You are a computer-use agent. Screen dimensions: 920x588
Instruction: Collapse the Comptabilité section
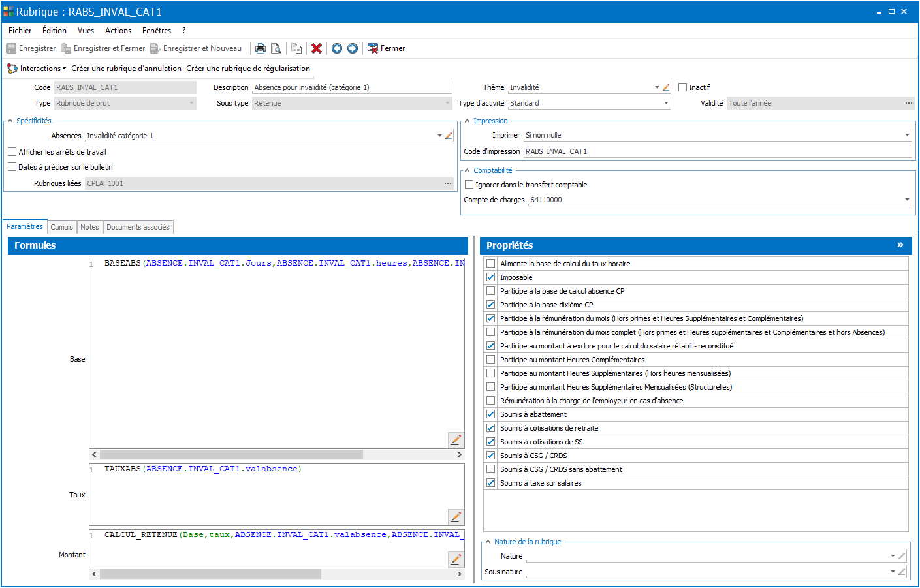[x=467, y=170]
